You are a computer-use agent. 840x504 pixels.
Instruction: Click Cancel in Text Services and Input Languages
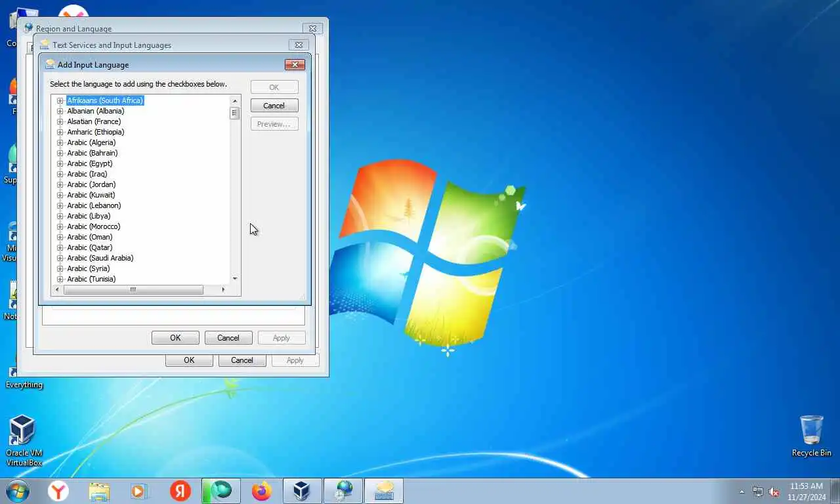pyautogui.click(x=228, y=338)
